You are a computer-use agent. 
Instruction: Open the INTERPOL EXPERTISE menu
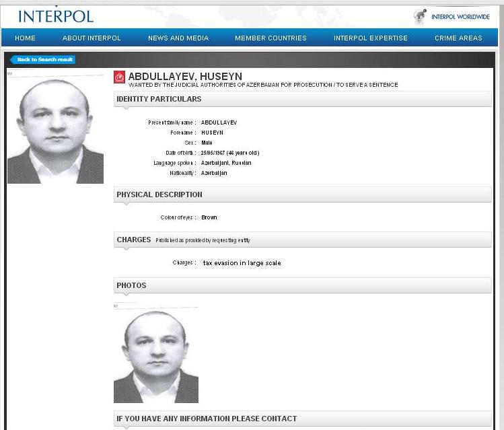pos(371,38)
